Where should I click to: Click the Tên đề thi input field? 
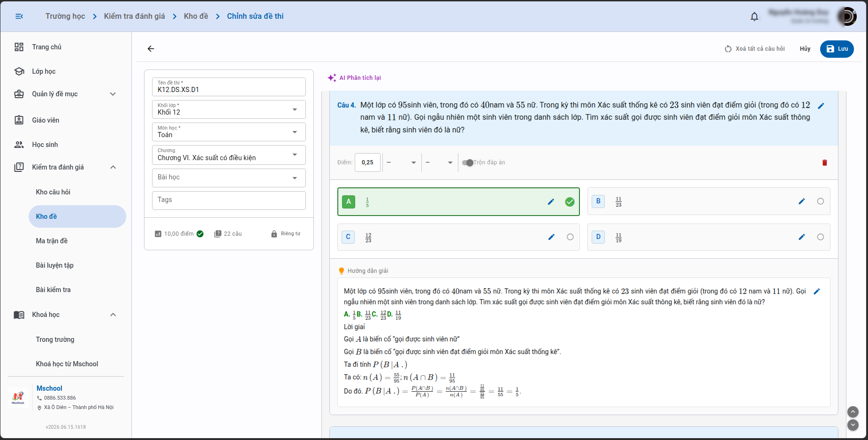point(229,87)
